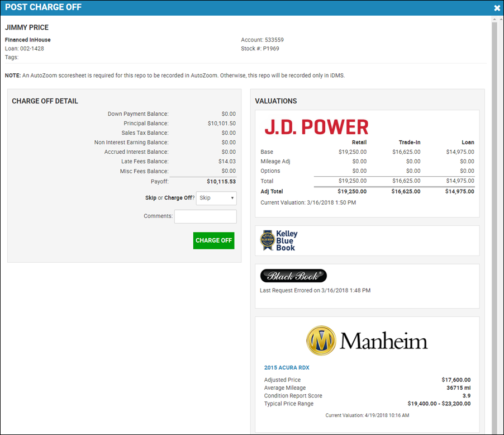Click the Mileage Adj row label
504x435 pixels.
[275, 161]
